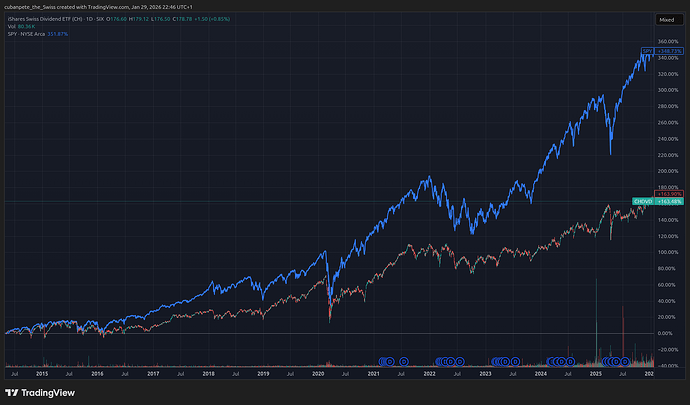
Task: Click the dividend marker after Jul 2024
Action: pos(570,361)
